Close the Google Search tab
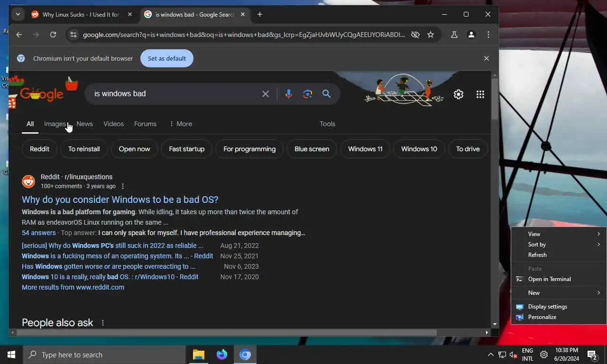 click(x=243, y=14)
